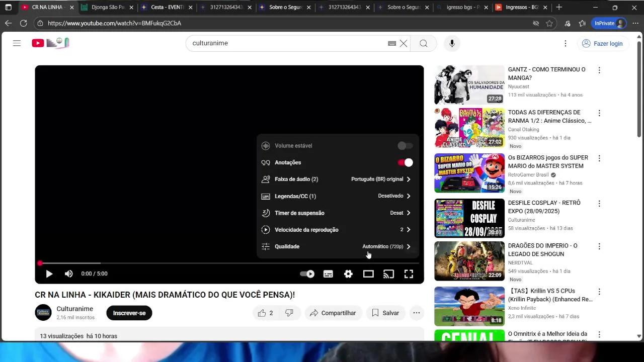Add page to favorites star icon
This screenshot has height=362, width=644.
pos(549,23)
